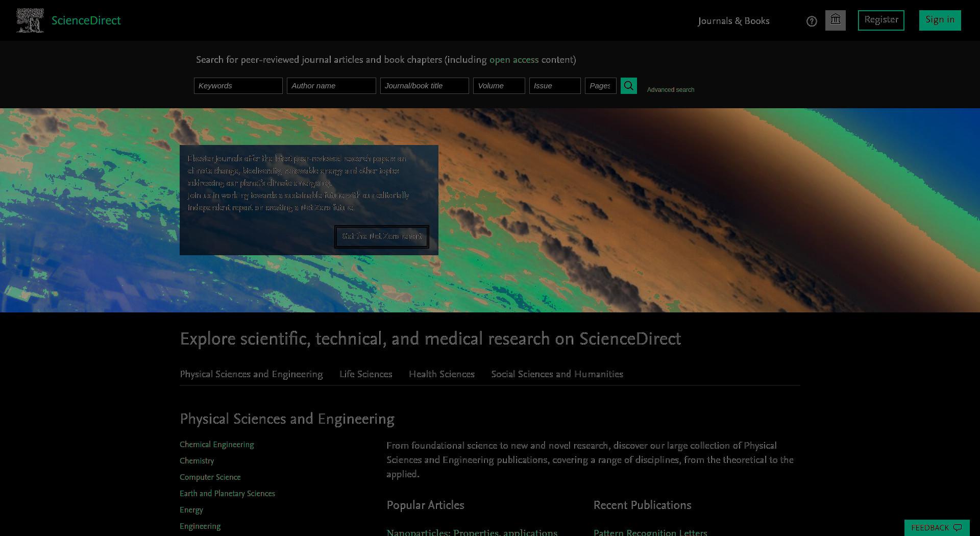The width and height of the screenshot is (980, 536).
Task: Open the Energy subject link
Action: pyautogui.click(x=191, y=510)
